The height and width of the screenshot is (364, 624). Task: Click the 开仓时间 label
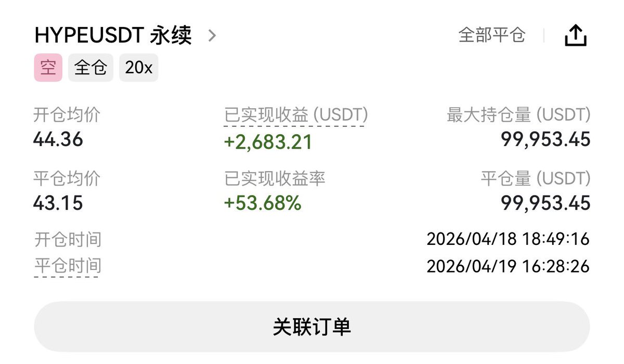pos(67,240)
